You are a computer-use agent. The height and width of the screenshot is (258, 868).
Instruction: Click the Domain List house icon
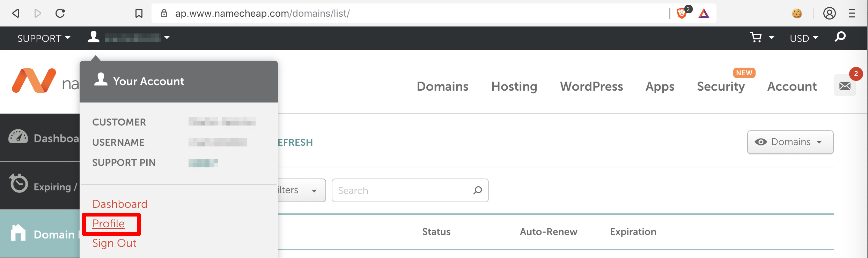pos(18,233)
